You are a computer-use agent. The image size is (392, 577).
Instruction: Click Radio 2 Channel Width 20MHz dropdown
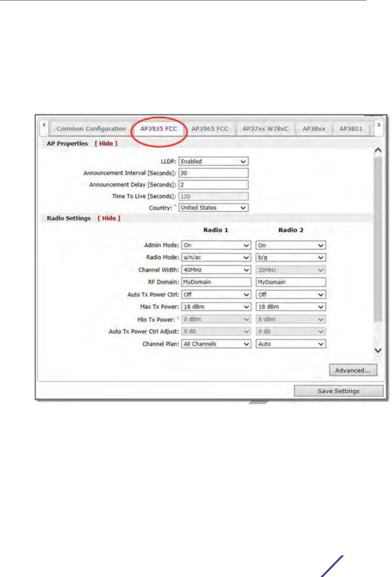[291, 270]
